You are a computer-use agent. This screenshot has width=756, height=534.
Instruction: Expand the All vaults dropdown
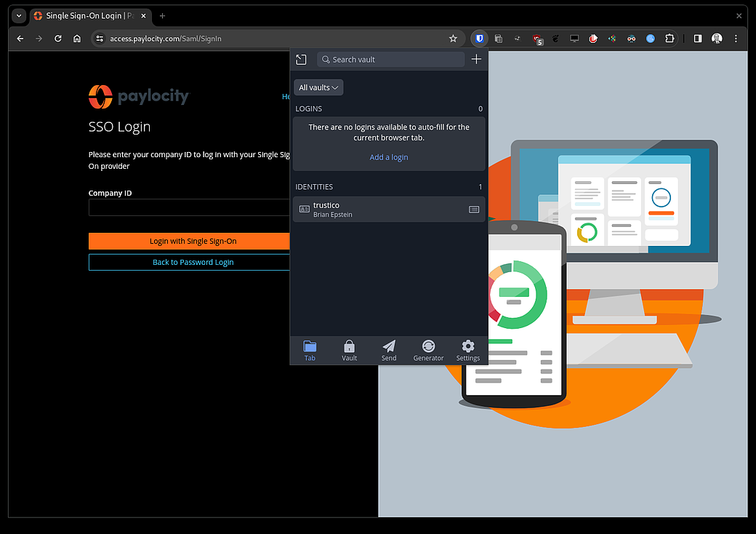pos(318,87)
